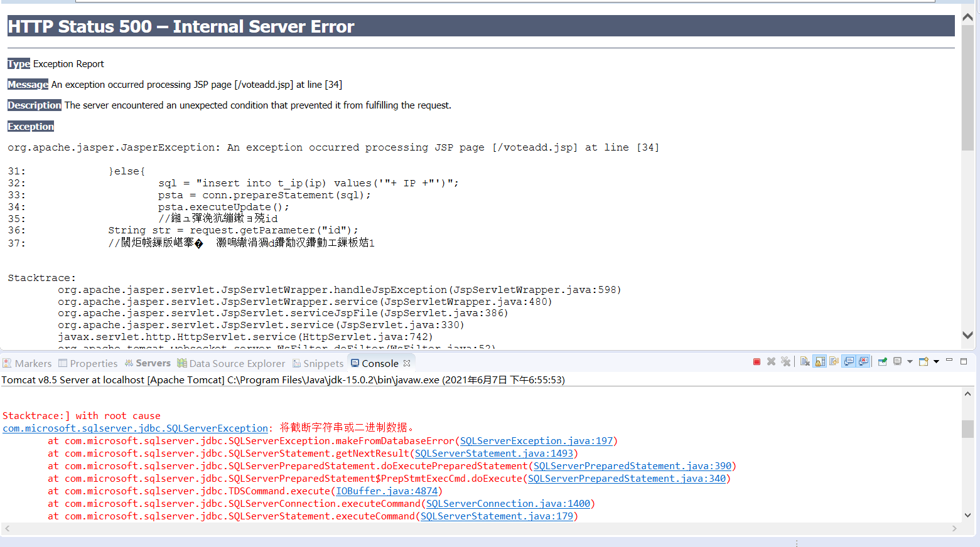Toggle Show Console on standard error change
The height and width of the screenshot is (547, 980).
(863, 361)
